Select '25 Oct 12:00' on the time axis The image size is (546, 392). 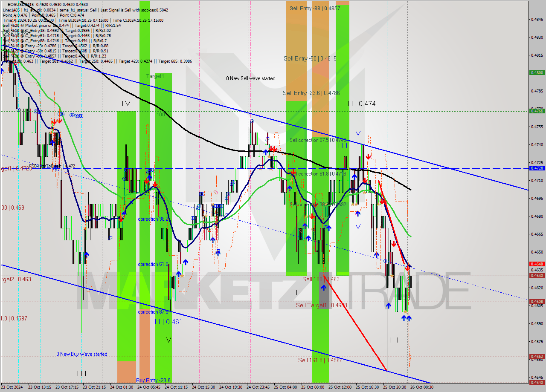point(340,387)
